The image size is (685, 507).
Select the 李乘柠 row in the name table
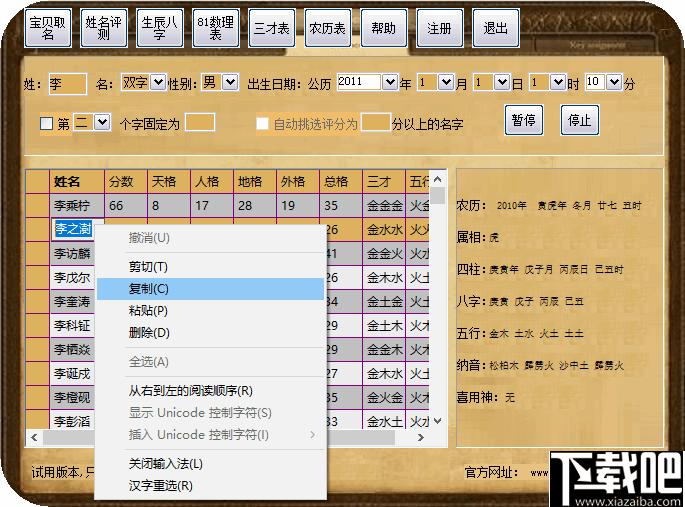click(x=76, y=206)
